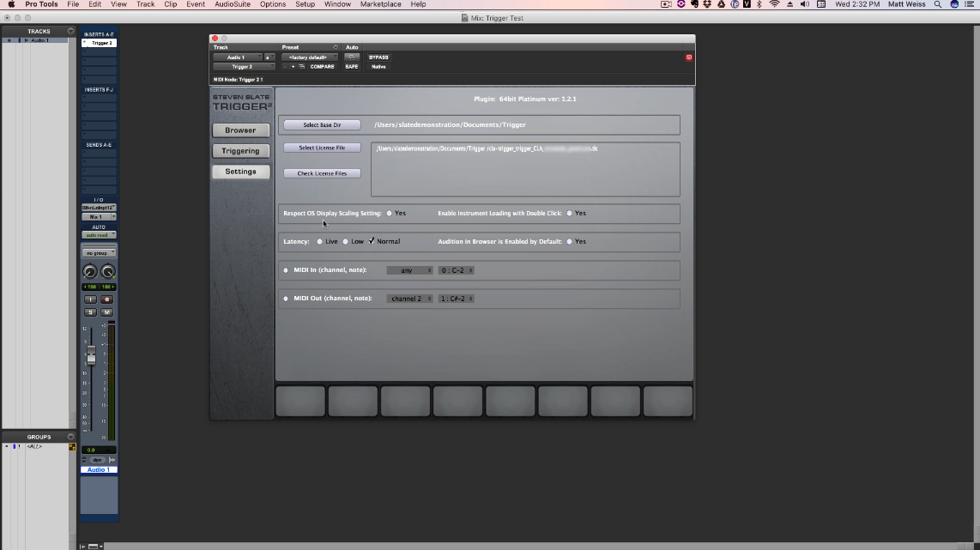Image resolution: width=980 pixels, height=550 pixels.
Task: Click the macOS Apple menu icon
Action: (11, 4)
